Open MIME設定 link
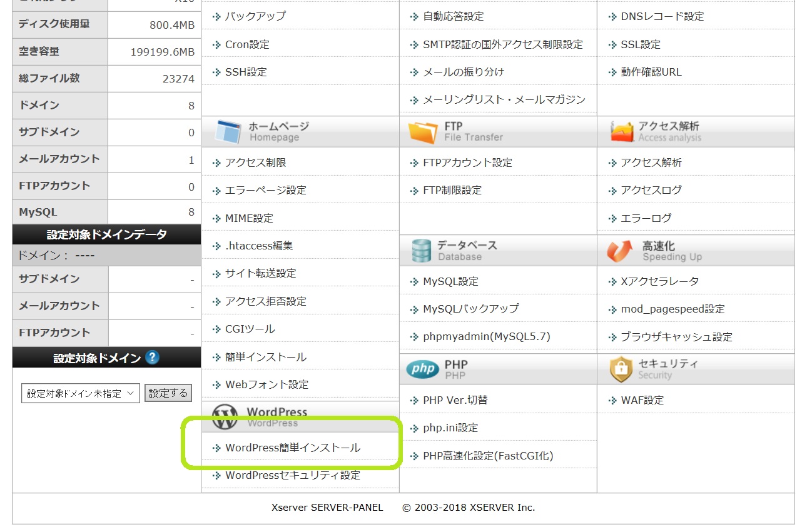The height and width of the screenshot is (532, 807). [249, 218]
